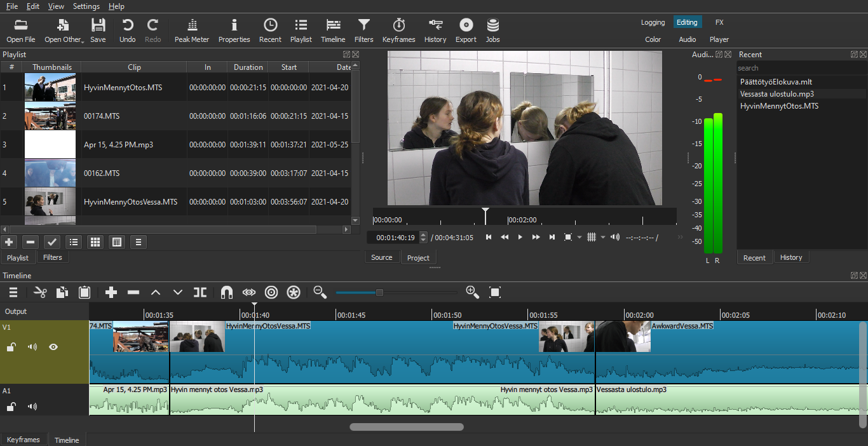Enable Ripple all tracks button
The height and width of the screenshot is (446, 868).
click(293, 292)
